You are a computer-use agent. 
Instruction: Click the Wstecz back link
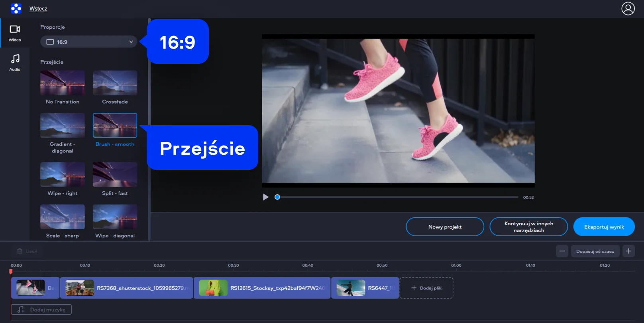(x=38, y=9)
